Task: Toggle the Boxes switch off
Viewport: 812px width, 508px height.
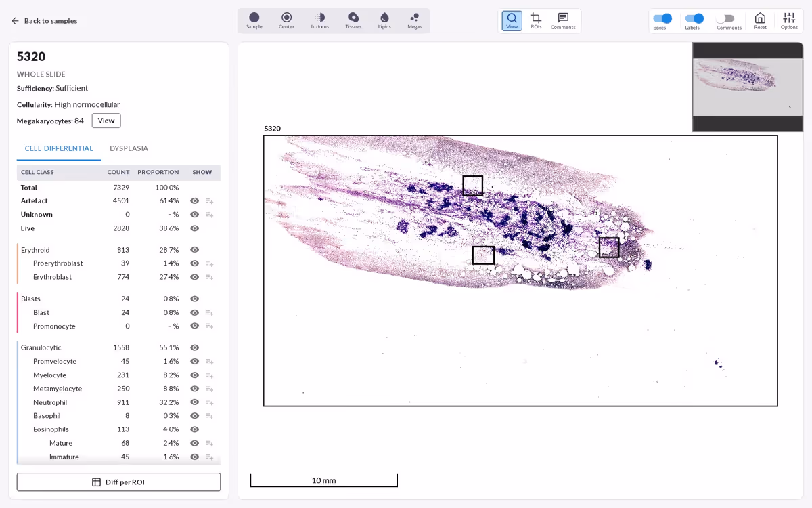Action: point(662,18)
